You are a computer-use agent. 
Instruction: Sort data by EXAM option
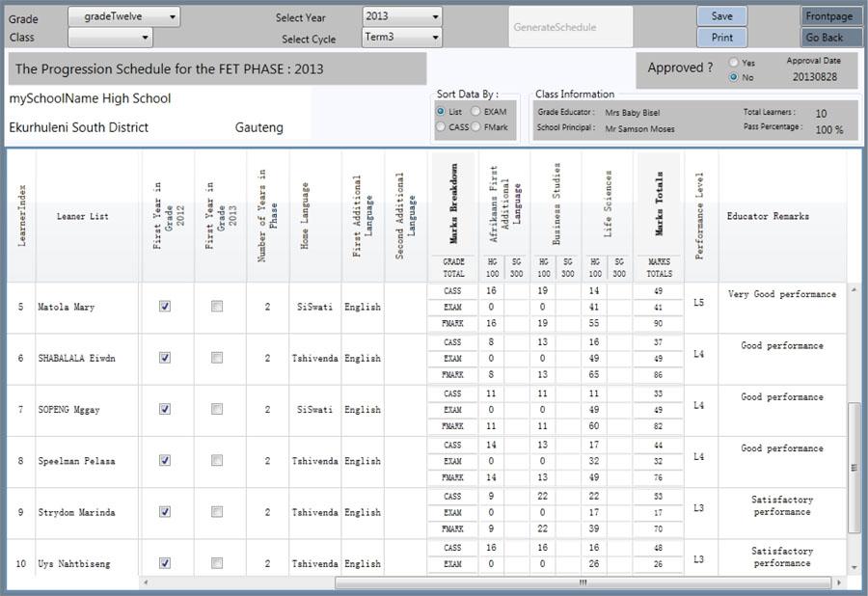pos(476,110)
